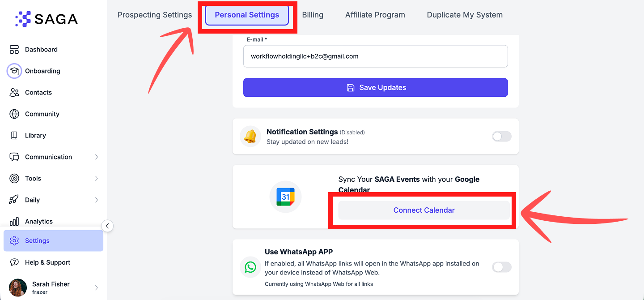644x300 pixels.
Task: Click into the E-mail input field
Action: click(376, 56)
